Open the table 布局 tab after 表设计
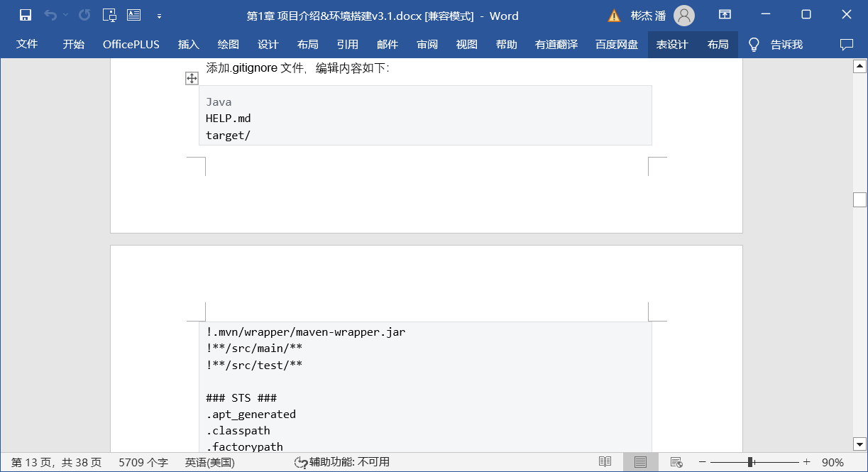 pos(718,44)
